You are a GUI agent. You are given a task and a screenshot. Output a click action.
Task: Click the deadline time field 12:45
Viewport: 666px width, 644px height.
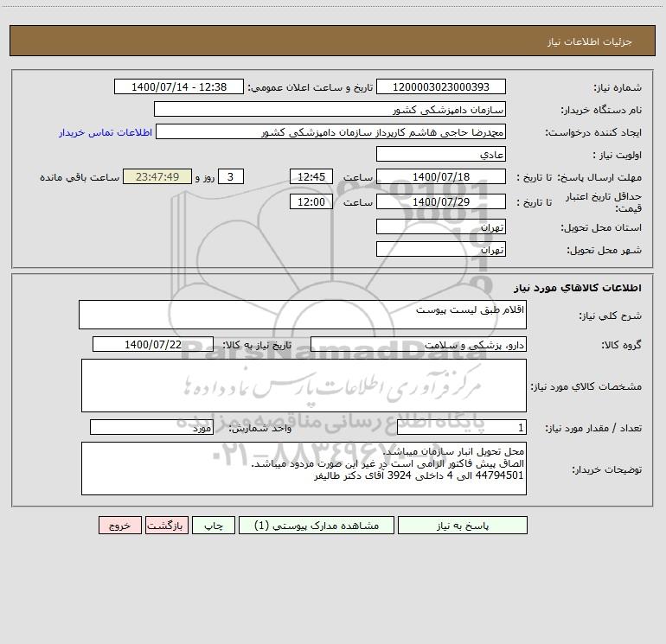[x=311, y=176]
